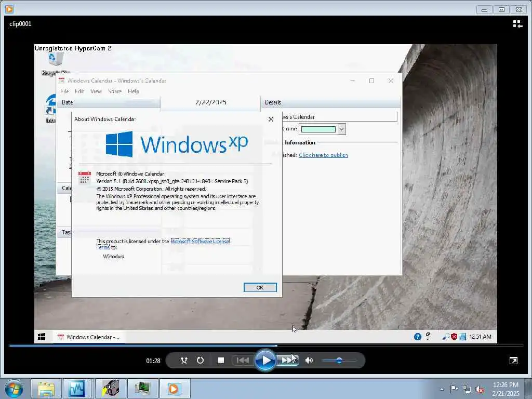Click the Windows 7 Start orb

tap(14, 389)
